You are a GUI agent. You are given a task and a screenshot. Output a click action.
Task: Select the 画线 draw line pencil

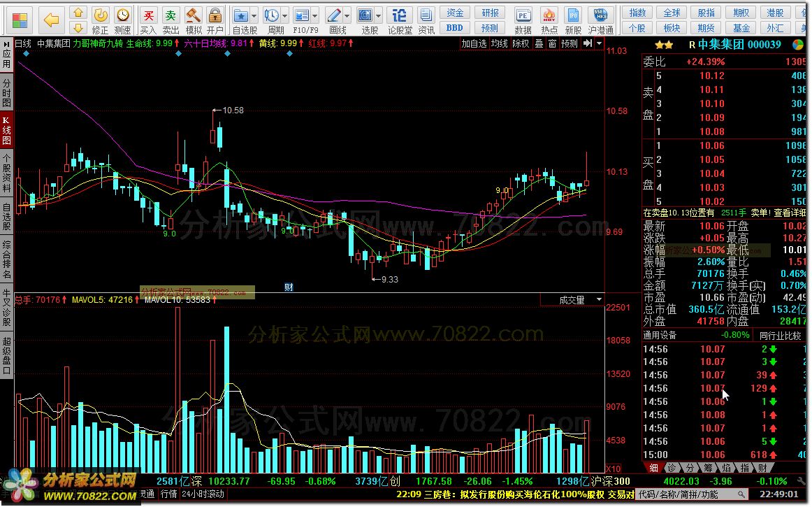[334, 15]
